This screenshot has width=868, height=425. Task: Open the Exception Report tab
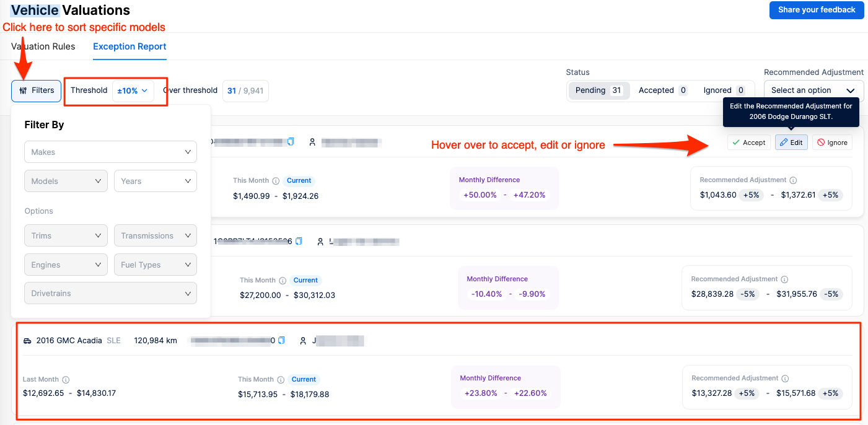129,46
